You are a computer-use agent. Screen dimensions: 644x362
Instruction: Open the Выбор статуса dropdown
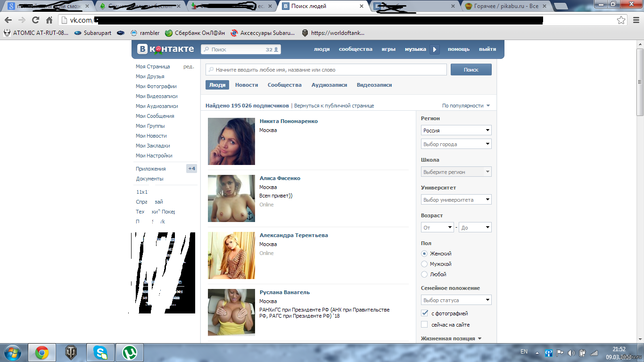tap(456, 300)
